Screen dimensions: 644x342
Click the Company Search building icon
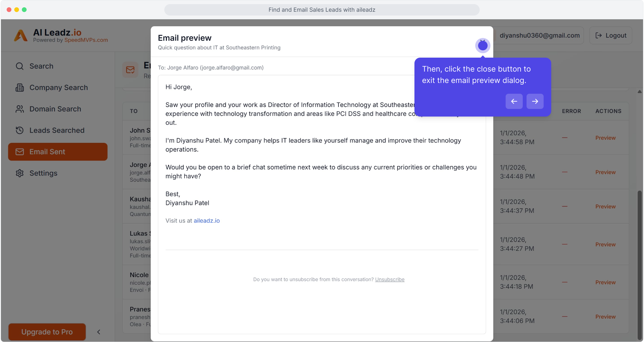[20, 88]
